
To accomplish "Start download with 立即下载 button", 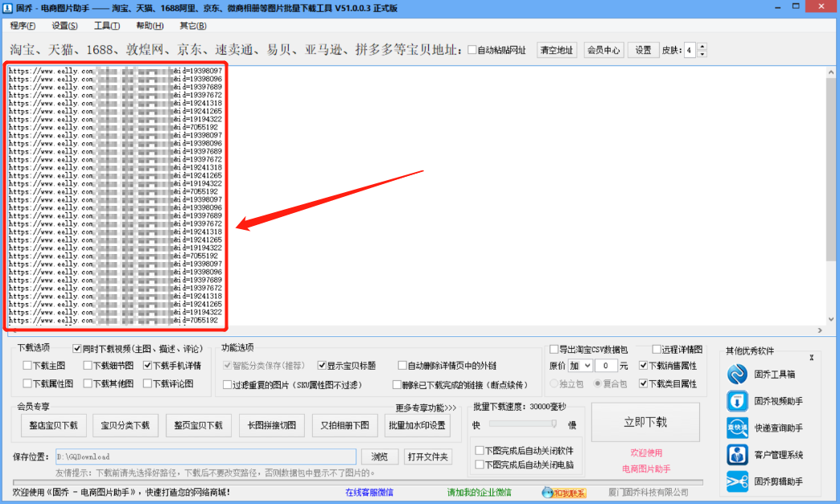I will tap(645, 423).
